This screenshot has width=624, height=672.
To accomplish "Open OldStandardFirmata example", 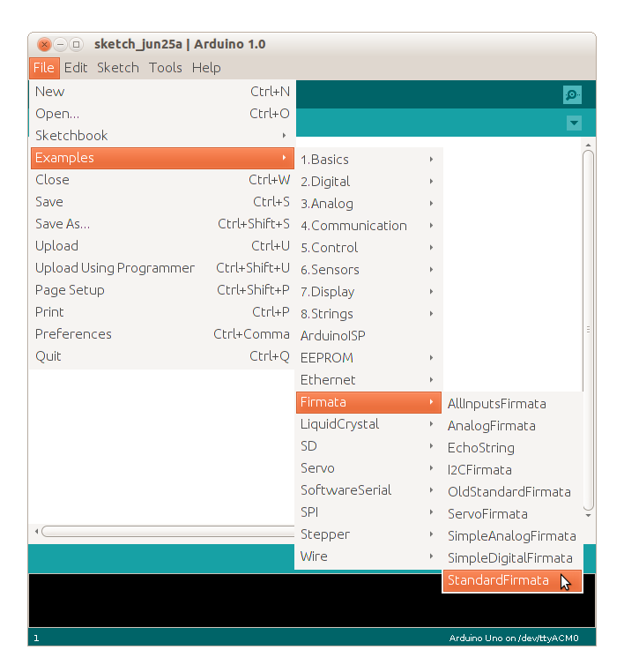I will coord(513,492).
